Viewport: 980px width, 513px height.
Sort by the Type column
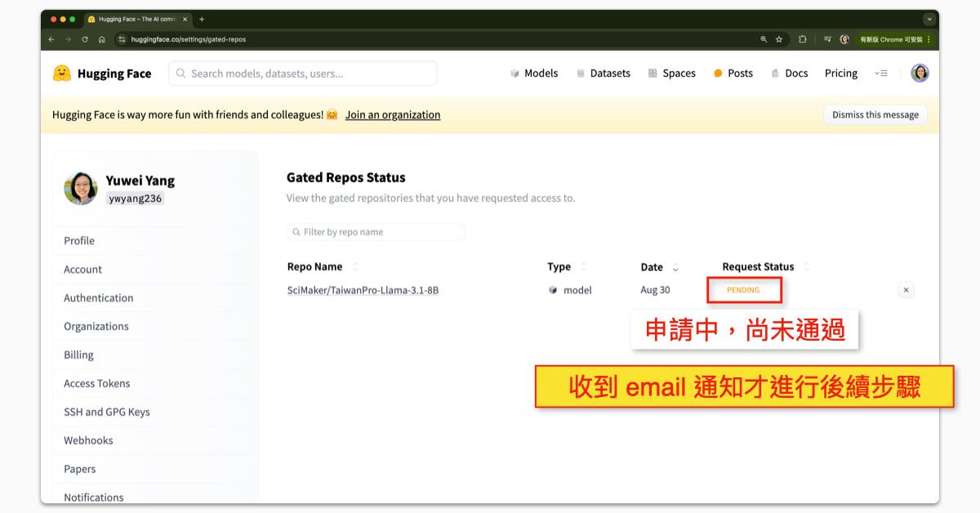click(x=567, y=267)
